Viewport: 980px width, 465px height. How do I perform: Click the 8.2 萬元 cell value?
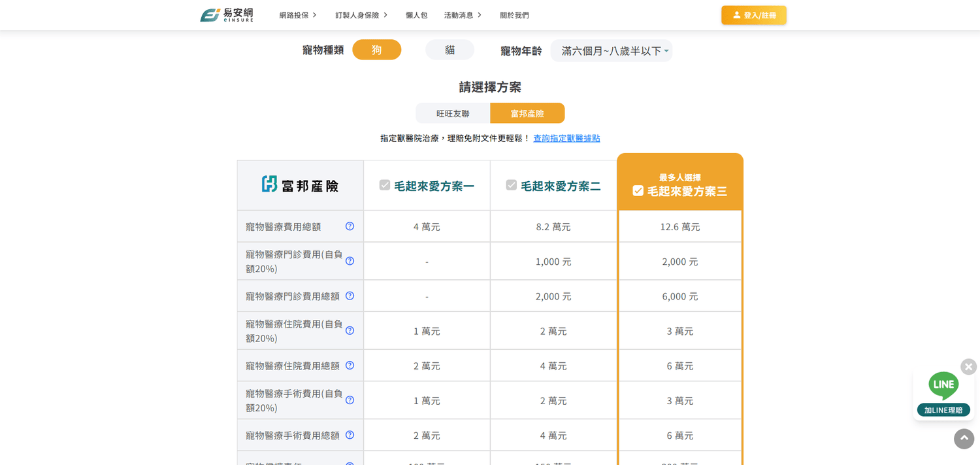[x=553, y=226]
